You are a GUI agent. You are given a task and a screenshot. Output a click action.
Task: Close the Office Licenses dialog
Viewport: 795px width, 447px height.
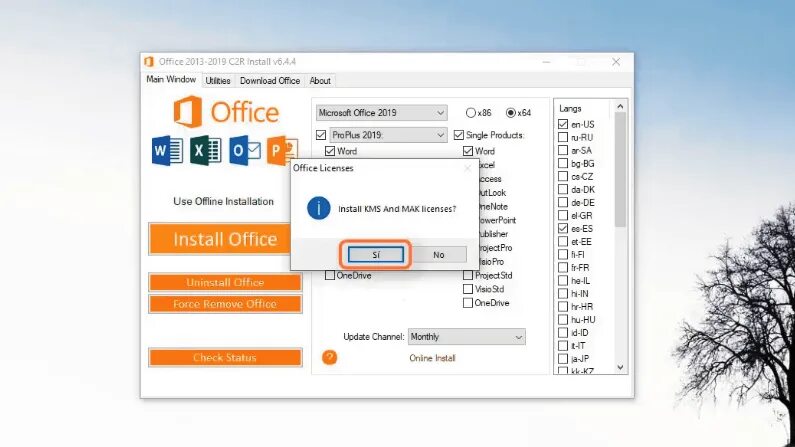pyautogui.click(x=467, y=168)
